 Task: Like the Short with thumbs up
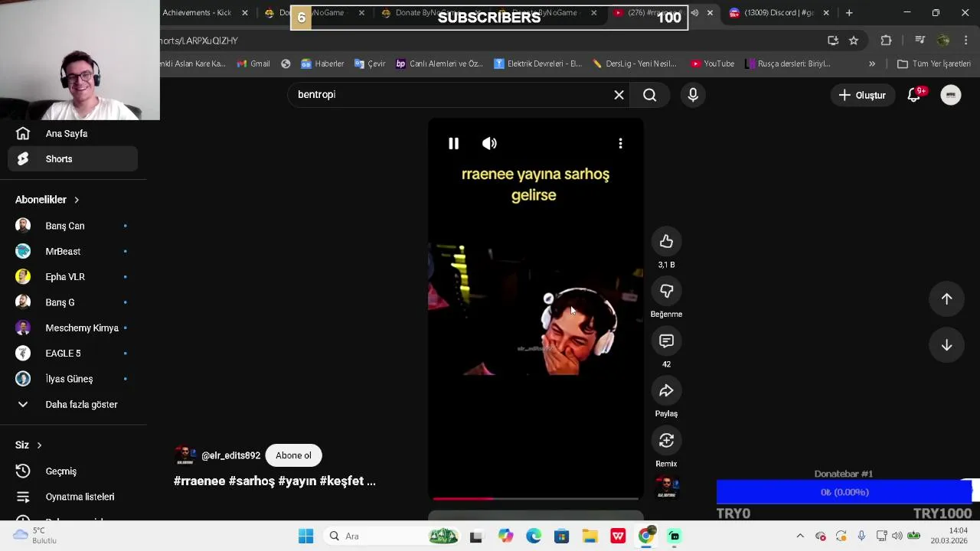[666, 242]
